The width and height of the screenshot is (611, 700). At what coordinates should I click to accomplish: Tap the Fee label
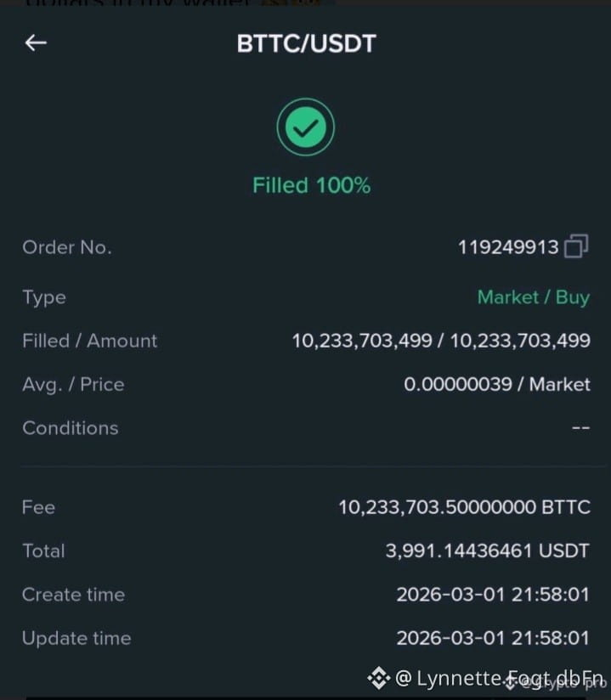38,507
